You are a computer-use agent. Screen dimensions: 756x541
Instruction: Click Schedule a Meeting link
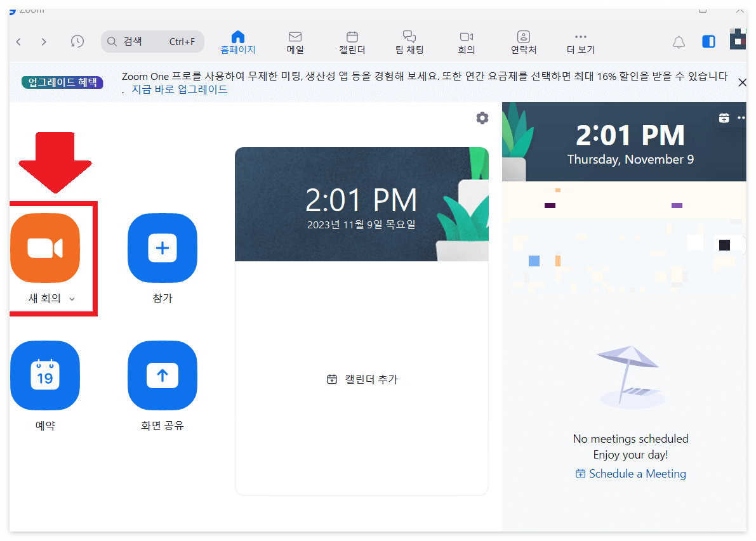(x=630, y=473)
